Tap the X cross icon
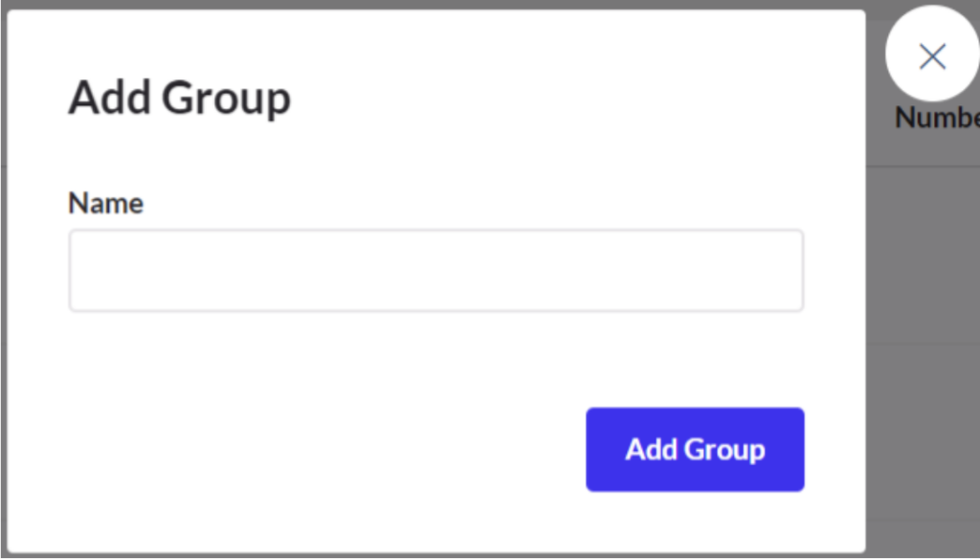980x559 pixels. click(x=932, y=56)
